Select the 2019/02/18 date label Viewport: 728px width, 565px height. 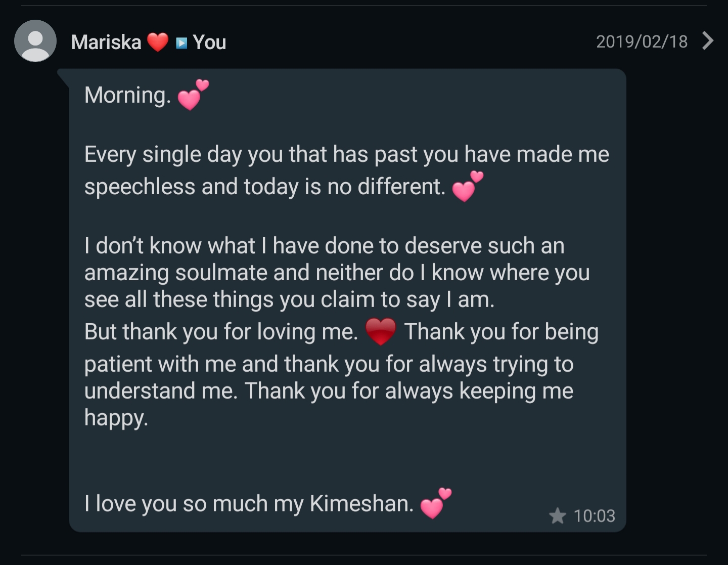click(642, 41)
